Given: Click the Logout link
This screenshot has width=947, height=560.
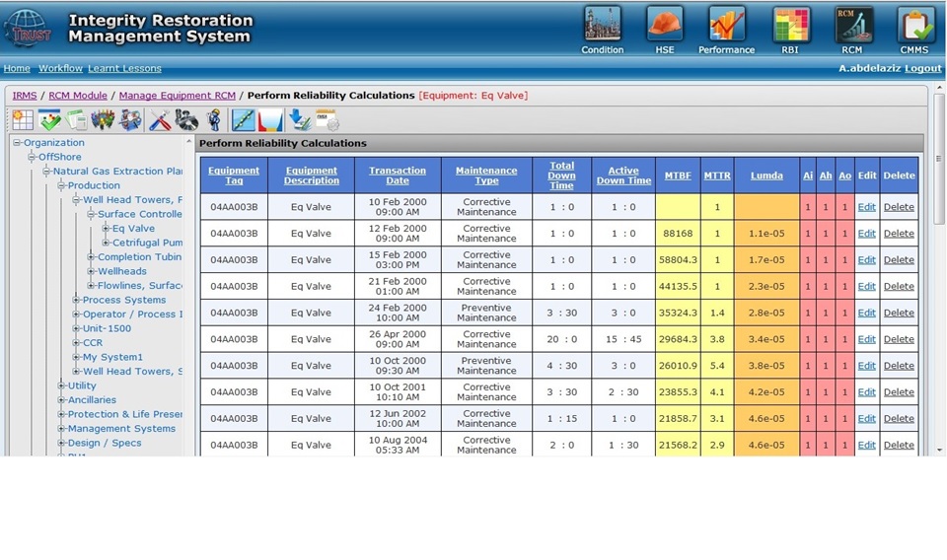Looking at the screenshot, I should click(922, 69).
